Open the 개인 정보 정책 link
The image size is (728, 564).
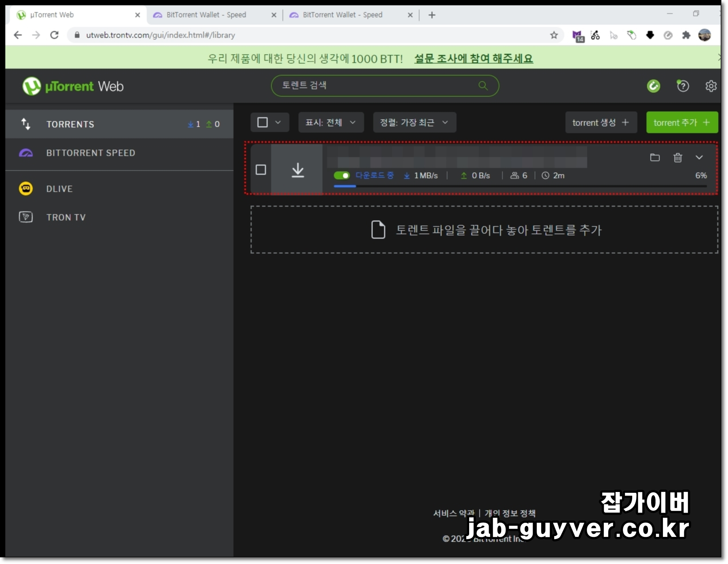coord(510,513)
